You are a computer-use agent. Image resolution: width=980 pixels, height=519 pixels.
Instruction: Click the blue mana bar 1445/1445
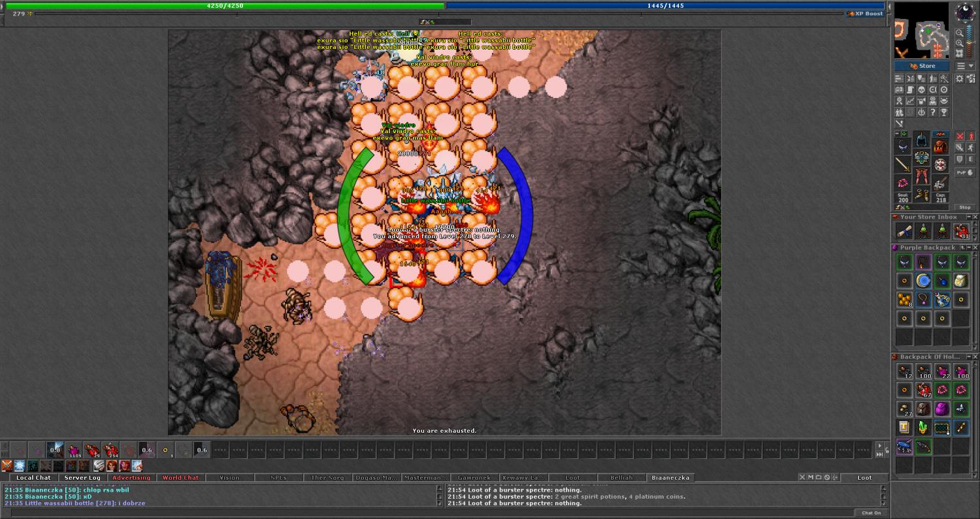665,5
